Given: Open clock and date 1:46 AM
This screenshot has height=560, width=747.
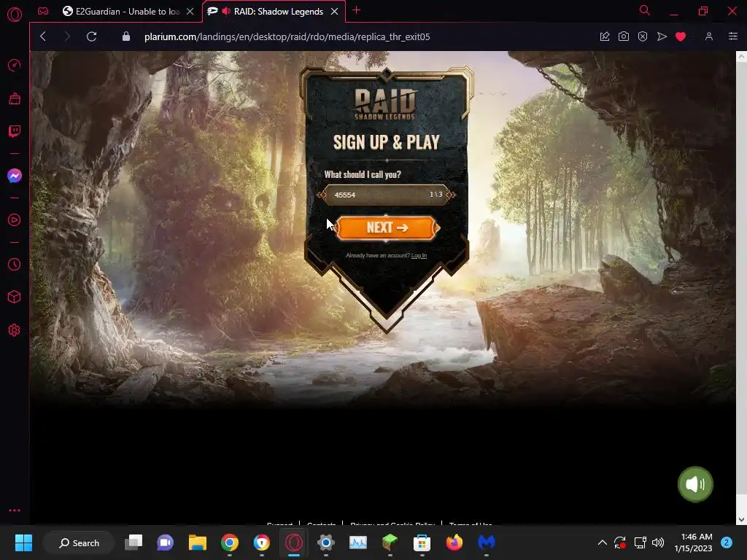Looking at the screenshot, I should [693, 542].
